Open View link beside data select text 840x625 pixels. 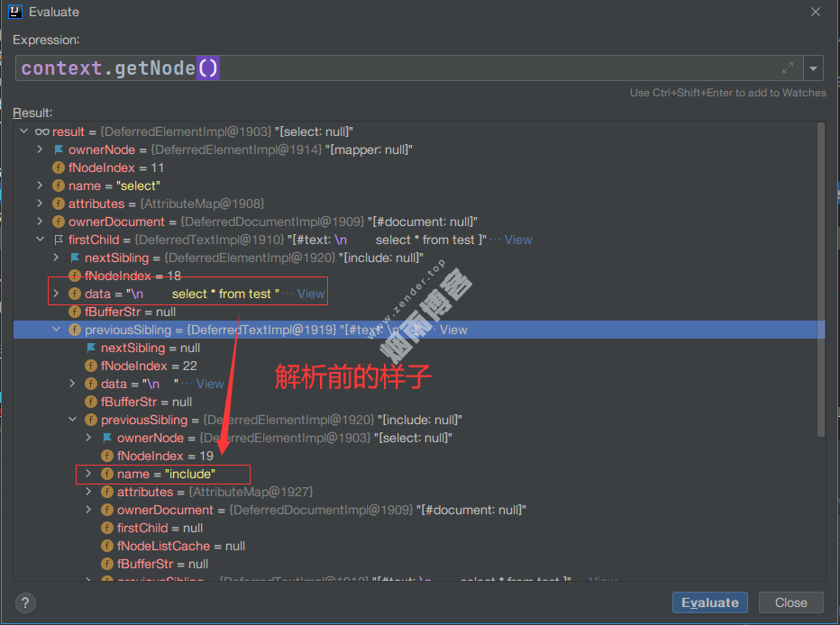coord(311,294)
